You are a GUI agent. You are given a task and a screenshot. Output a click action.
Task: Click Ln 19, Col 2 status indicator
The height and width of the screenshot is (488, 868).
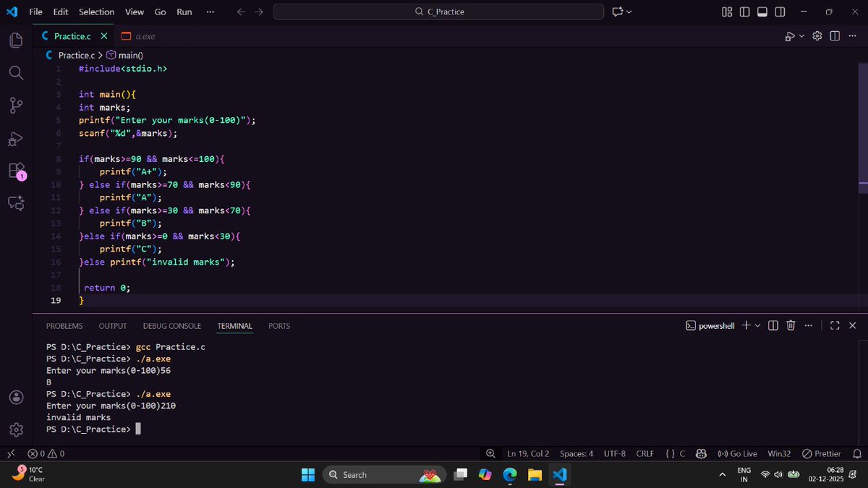tap(528, 453)
